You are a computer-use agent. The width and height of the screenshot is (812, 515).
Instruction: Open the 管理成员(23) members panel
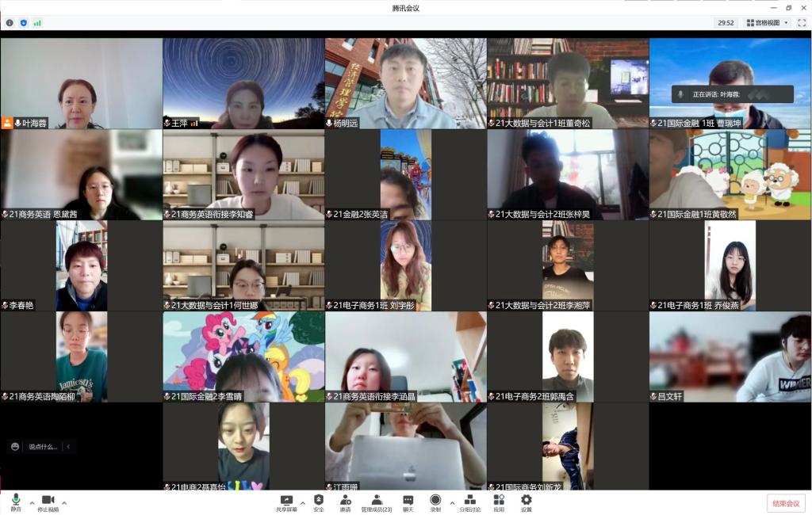377,502
